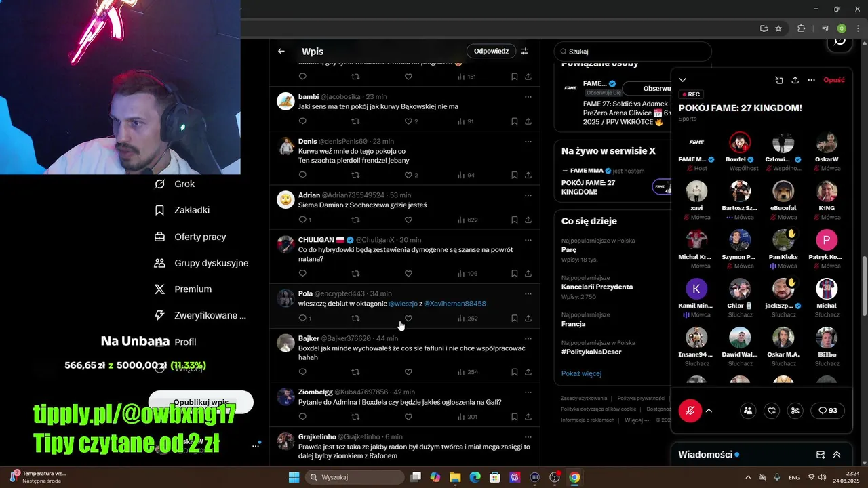Open more options in Space panel header
This screenshot has height=488, width=868.
[x=811, y=80]
